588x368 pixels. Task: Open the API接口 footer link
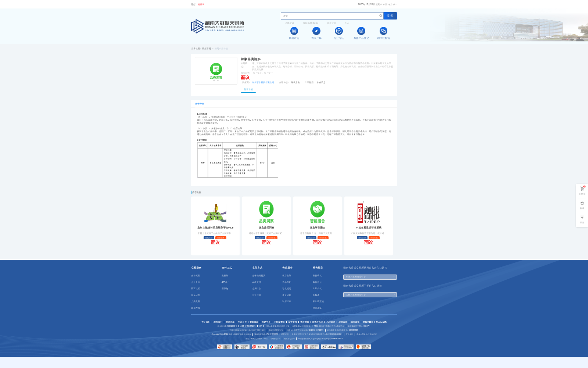[226, 282]
